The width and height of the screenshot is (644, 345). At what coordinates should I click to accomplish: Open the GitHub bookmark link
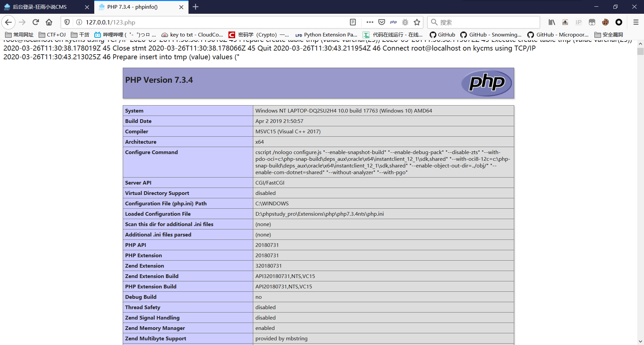pyautogui.click(x=442, y=35)
